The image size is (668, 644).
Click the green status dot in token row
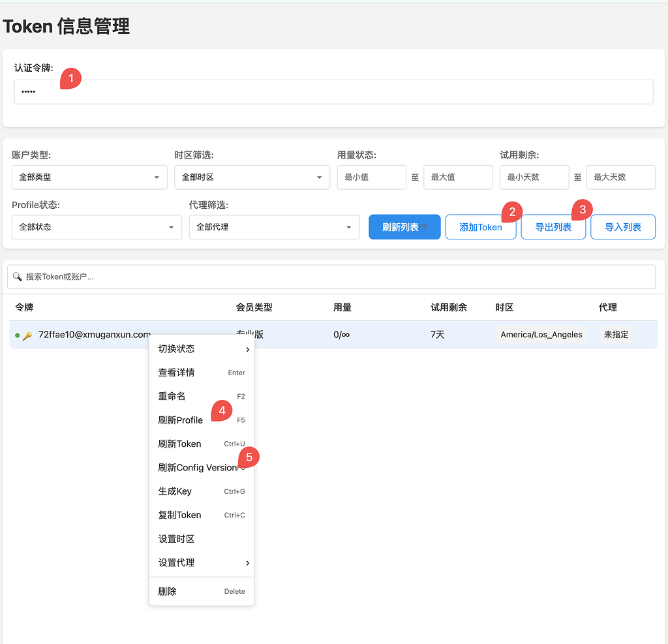tap(17, 335)
